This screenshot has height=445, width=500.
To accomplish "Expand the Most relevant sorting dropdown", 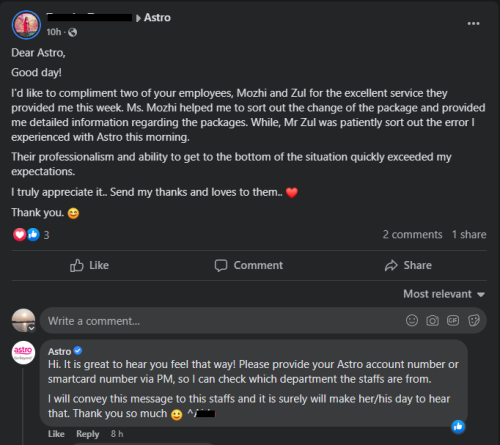I will point(444,294).
